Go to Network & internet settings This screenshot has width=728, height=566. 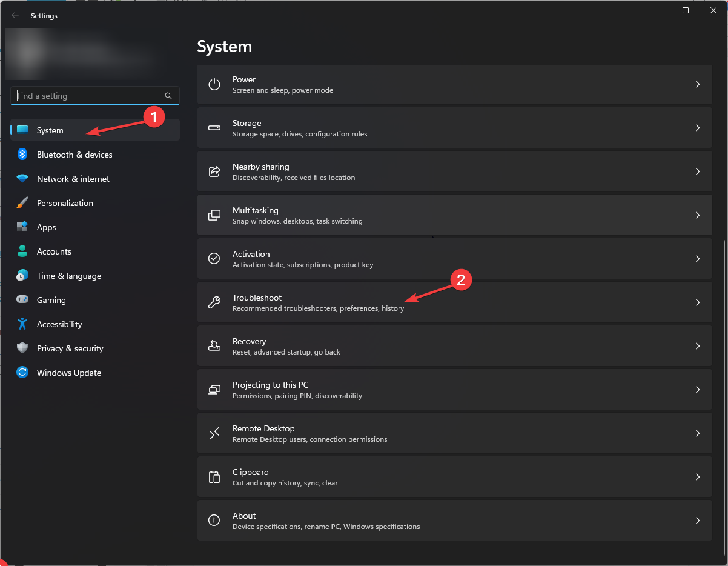coord(95,179)
